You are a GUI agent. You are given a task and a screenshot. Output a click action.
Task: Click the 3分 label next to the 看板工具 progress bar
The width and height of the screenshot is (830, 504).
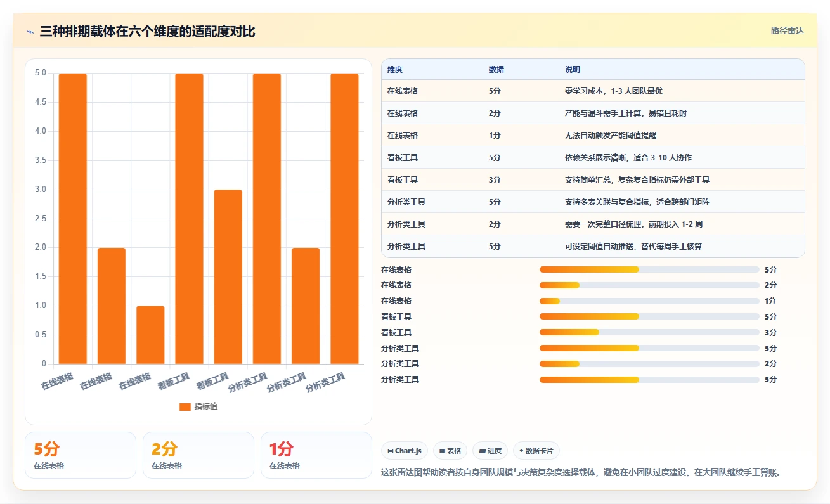[770, 332]
